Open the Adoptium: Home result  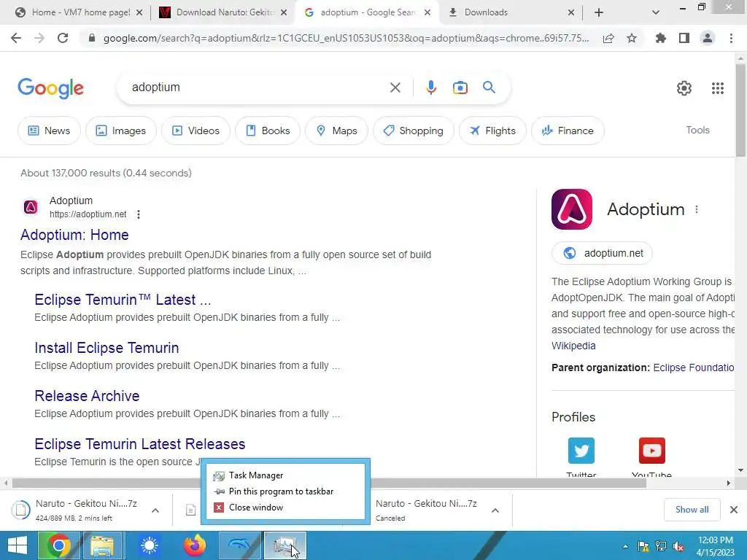pyautogui.click(x=74, y=235)
